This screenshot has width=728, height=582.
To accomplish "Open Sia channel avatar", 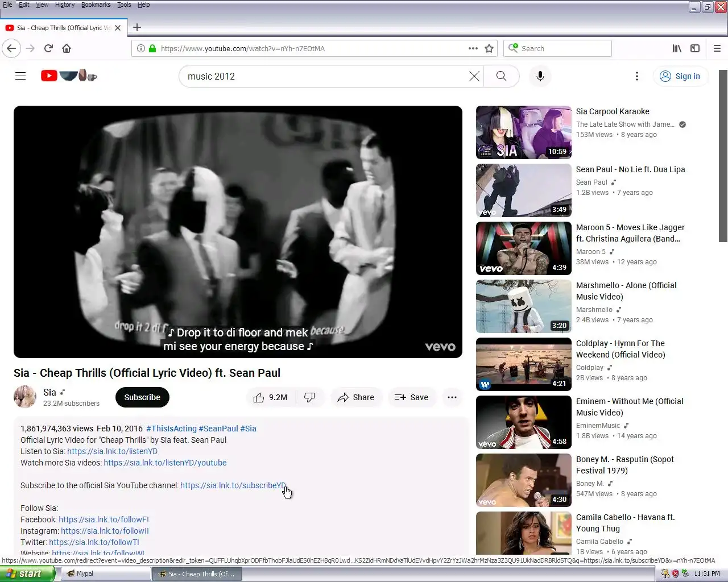I will [x=25, y=397].
